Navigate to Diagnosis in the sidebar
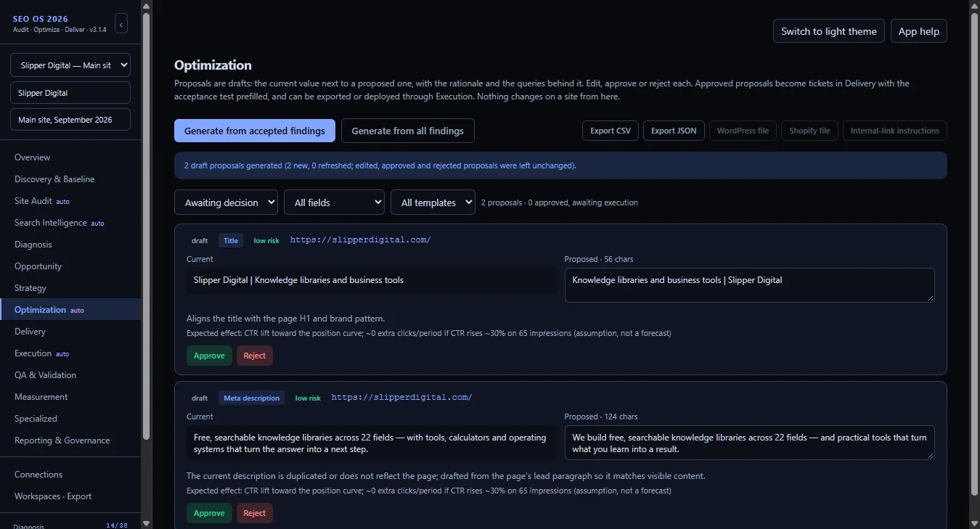This screenshot has height=529, width=980. 70,245
